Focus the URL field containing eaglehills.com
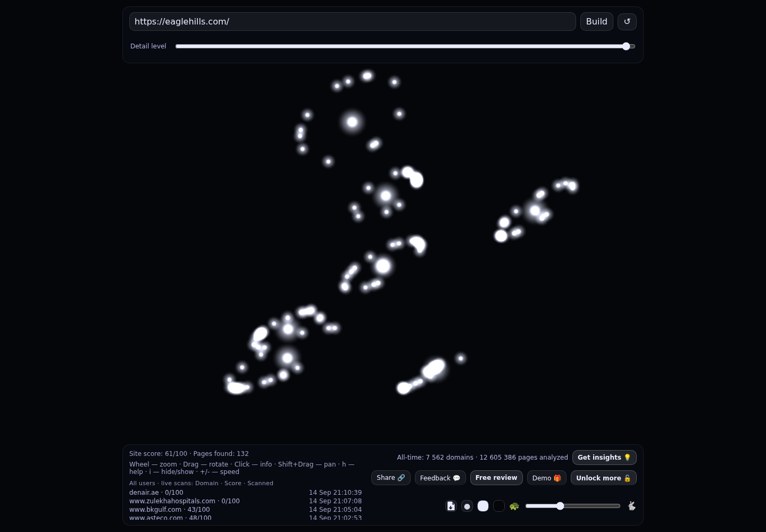766x532 pixels. (x=353, y=22)
